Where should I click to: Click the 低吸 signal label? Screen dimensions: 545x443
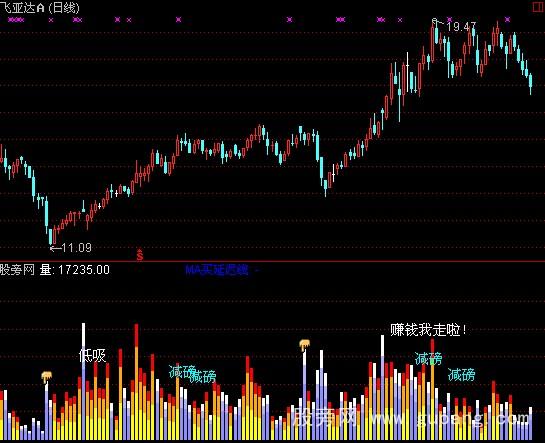point(92,356)
